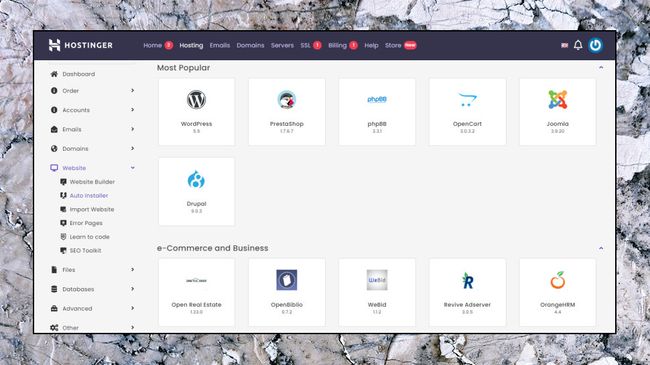The width and height of the screenshot is (650, 365).
Task: Choose the Revive Adserver card
Action: point(467,292)
